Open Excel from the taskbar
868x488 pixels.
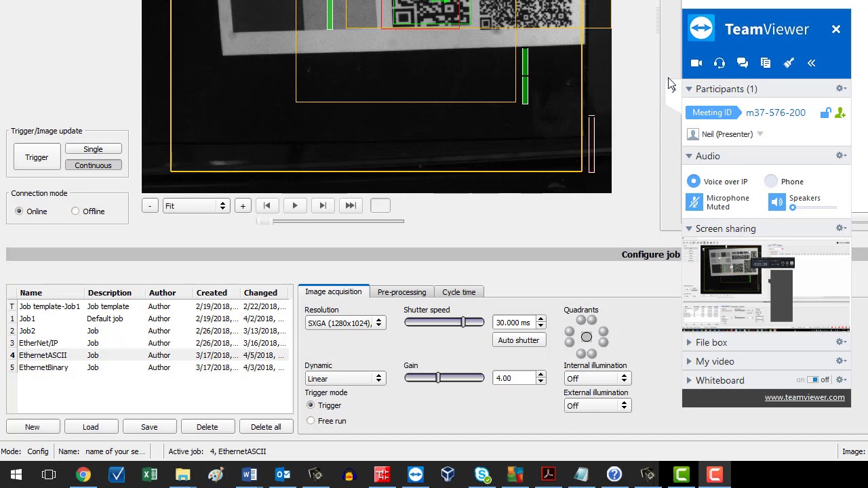point(149,474)
